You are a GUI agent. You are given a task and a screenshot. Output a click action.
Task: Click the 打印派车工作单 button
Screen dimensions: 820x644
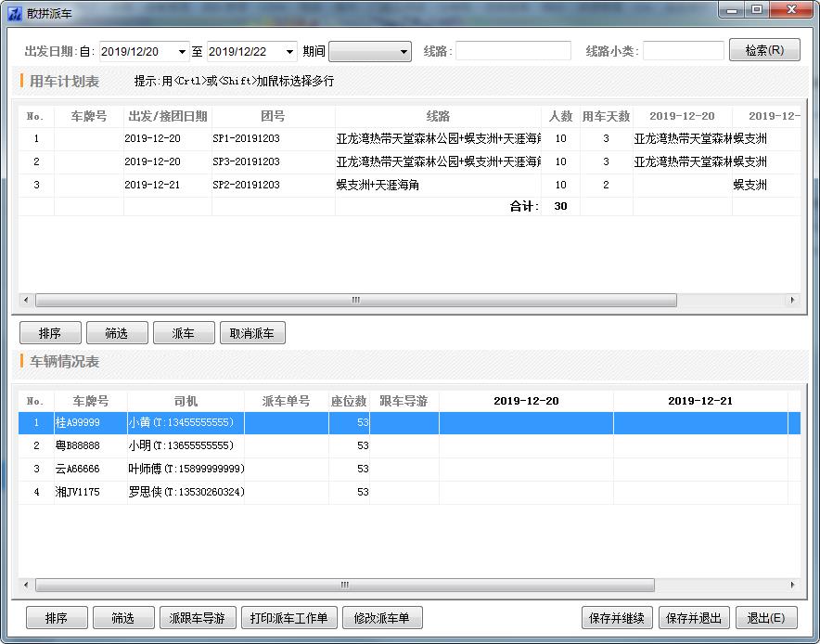[x=289, y=618]
